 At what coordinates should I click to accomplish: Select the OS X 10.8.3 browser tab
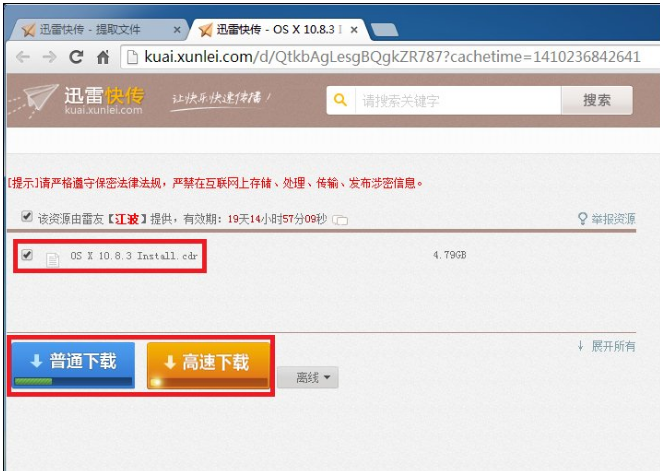(278, 29)
